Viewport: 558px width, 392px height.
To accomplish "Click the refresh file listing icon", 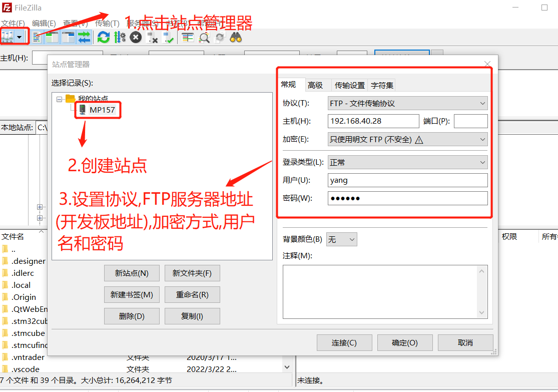I will (x=104, y=37).
